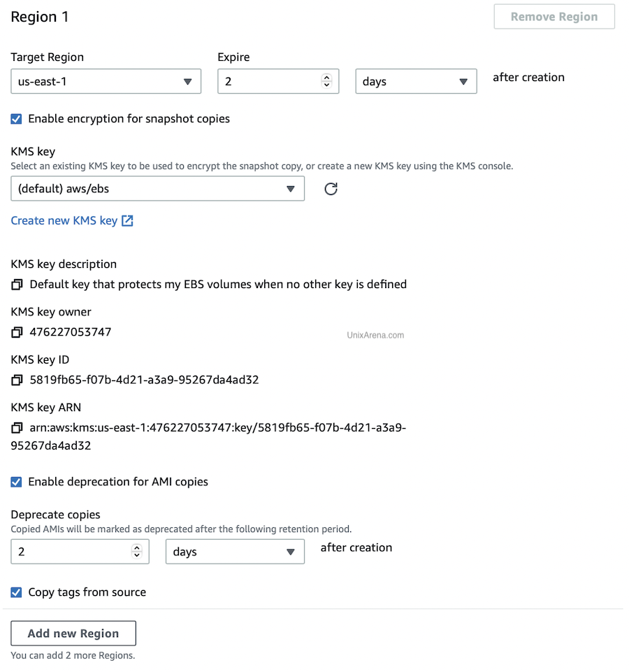
Task: Open Deprecate copies days unit dropdown
Action: (236, 552)
